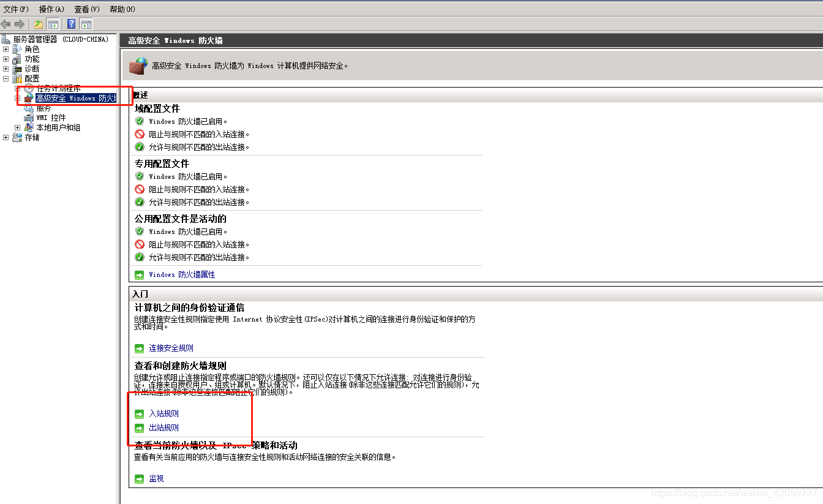
Task: Expand the 存储 node
Action: 6,137
